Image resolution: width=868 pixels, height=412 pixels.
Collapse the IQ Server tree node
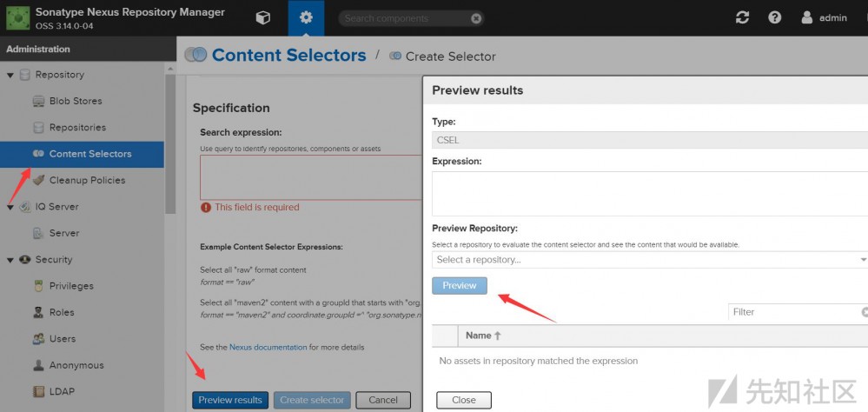tap(10, 207)
